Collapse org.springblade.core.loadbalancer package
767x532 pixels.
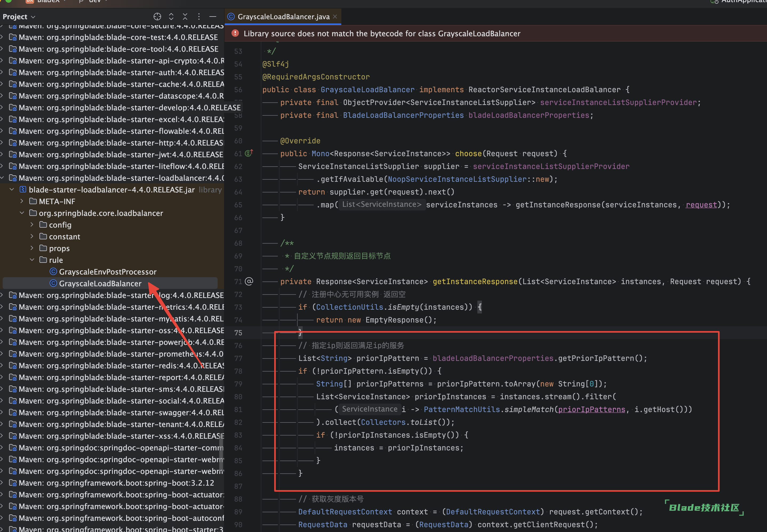22,213
